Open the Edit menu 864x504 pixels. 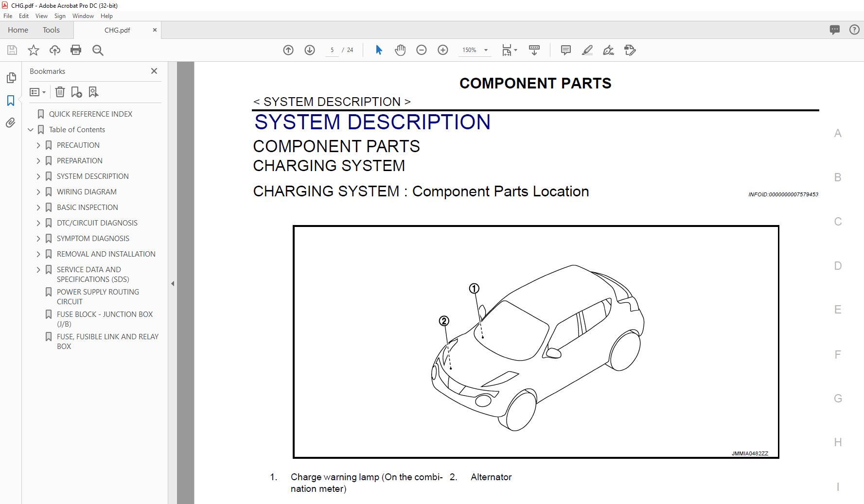[x=24, y=16]
